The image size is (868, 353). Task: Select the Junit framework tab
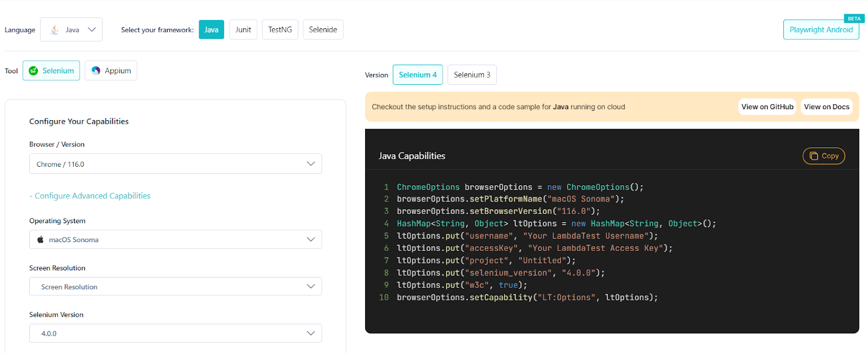[x=243, y=30]
